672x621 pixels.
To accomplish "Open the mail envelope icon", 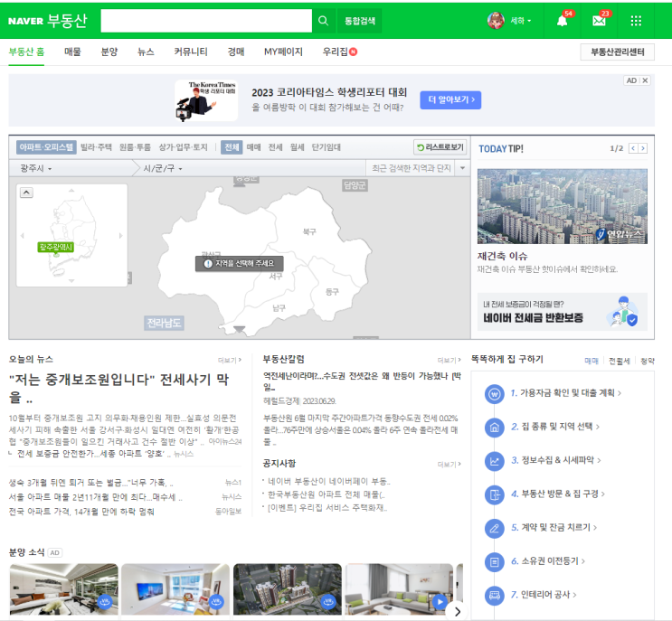I will tap(599, 21).
